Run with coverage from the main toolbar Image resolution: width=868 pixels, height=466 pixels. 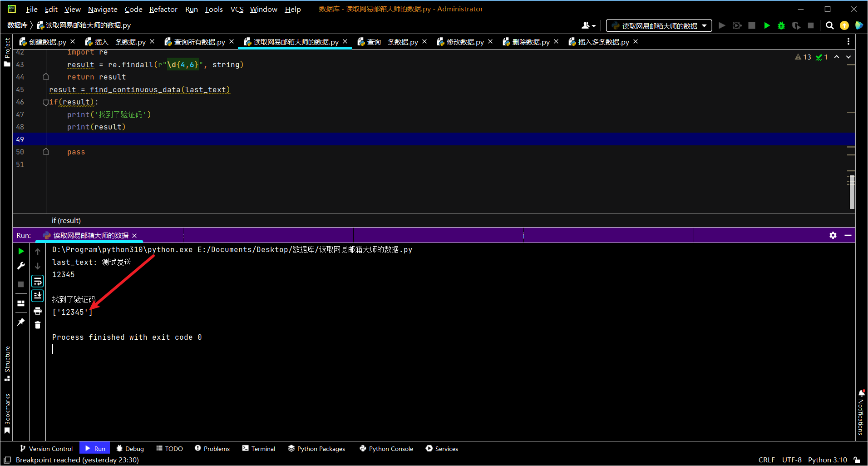[x=796, y=26]
